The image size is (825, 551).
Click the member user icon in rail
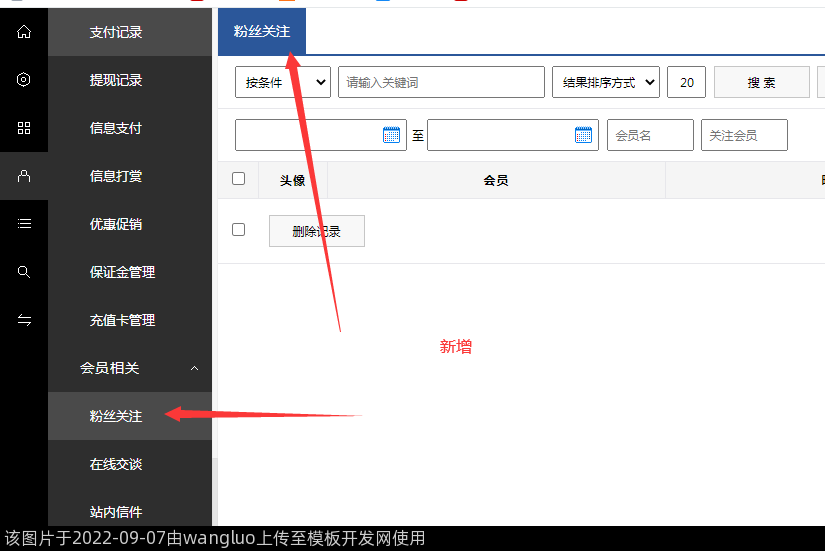[x=24, y=176]
